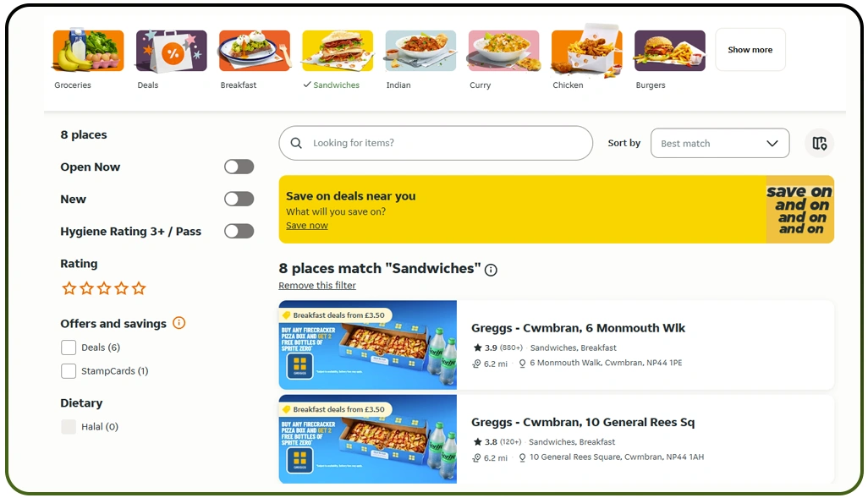Viewport: 868px width, 498px height.
Task: Enable the Open Now toggle
Action: click(x=239, y=167)
